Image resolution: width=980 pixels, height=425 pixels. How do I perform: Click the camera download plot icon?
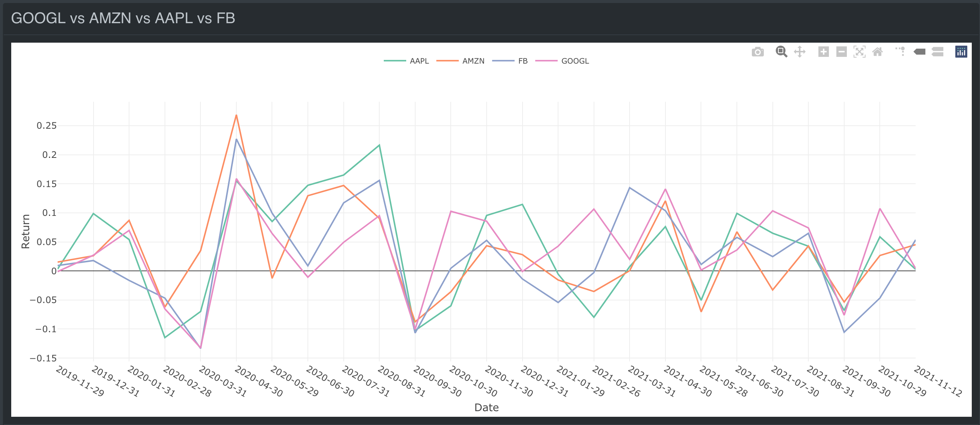(757, 52)
